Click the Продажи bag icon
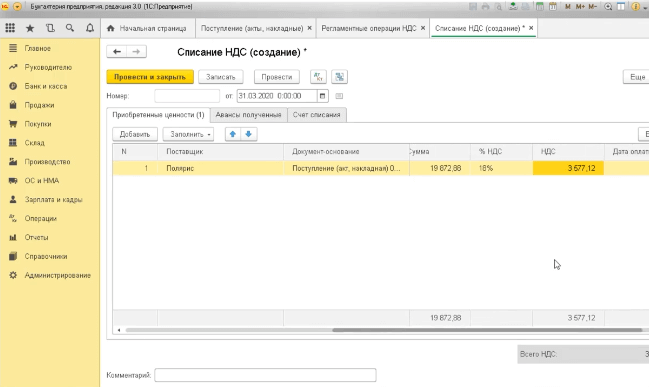The image size is (649, 387). point(13,105)
